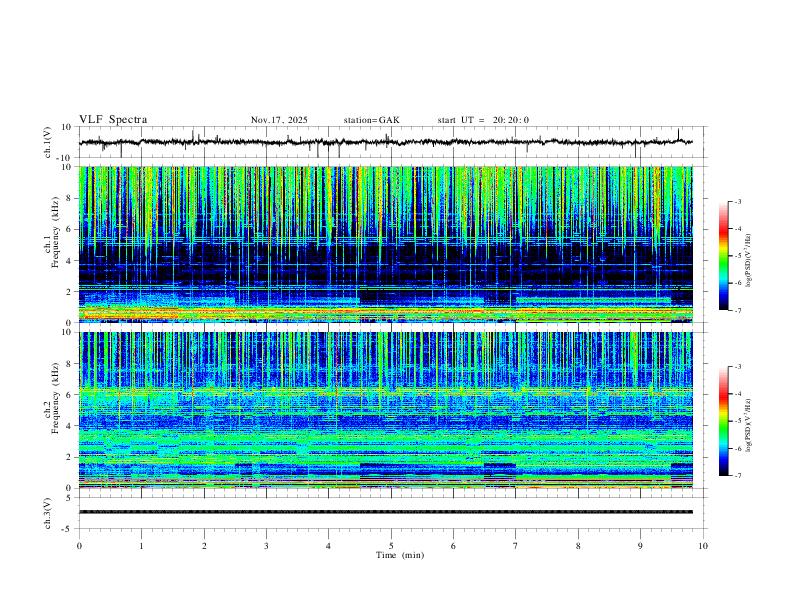Select the date text "Nov.17, 2025"
792x612 pixels.
coord(279,120)
